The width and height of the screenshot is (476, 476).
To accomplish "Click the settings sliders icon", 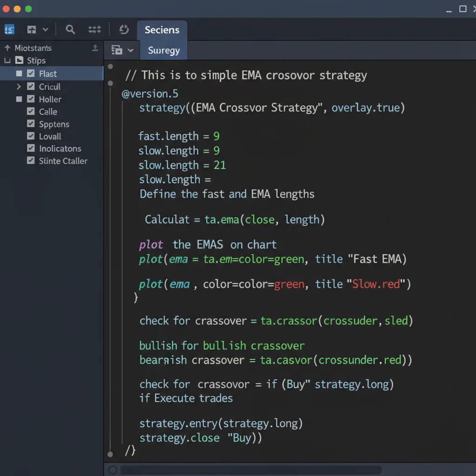I will [94, 29].
